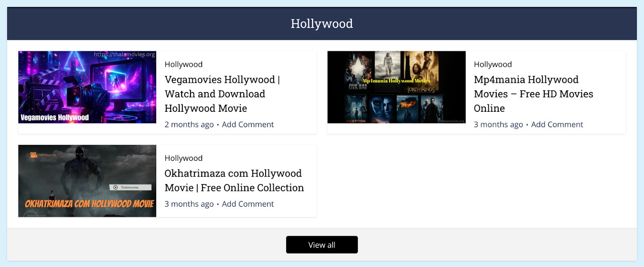The height and width of the screenshot is (267, 644).
Task: Add Comment on the Vegamovies post
Action: point(248,125)
